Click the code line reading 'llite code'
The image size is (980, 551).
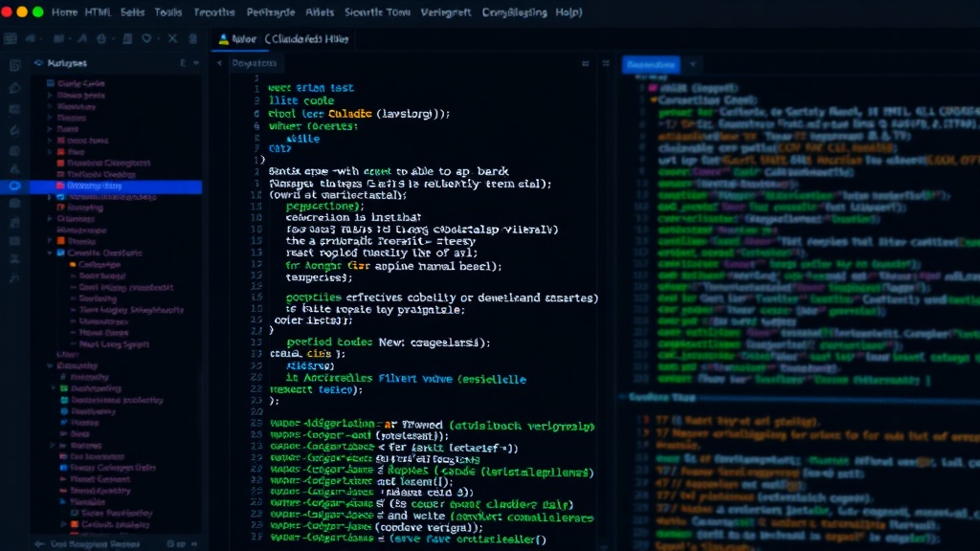[x=301, y=100]
